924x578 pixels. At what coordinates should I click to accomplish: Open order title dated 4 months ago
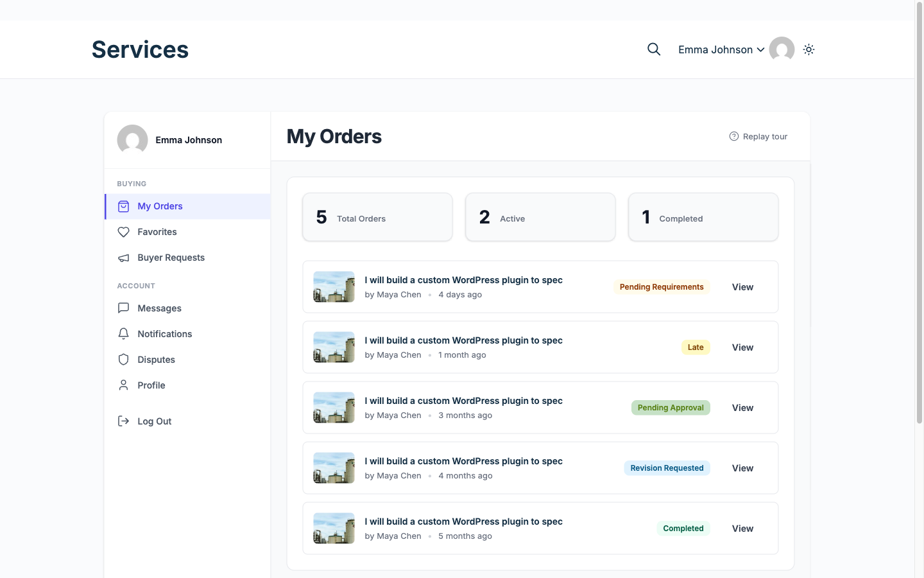[463, 461]
